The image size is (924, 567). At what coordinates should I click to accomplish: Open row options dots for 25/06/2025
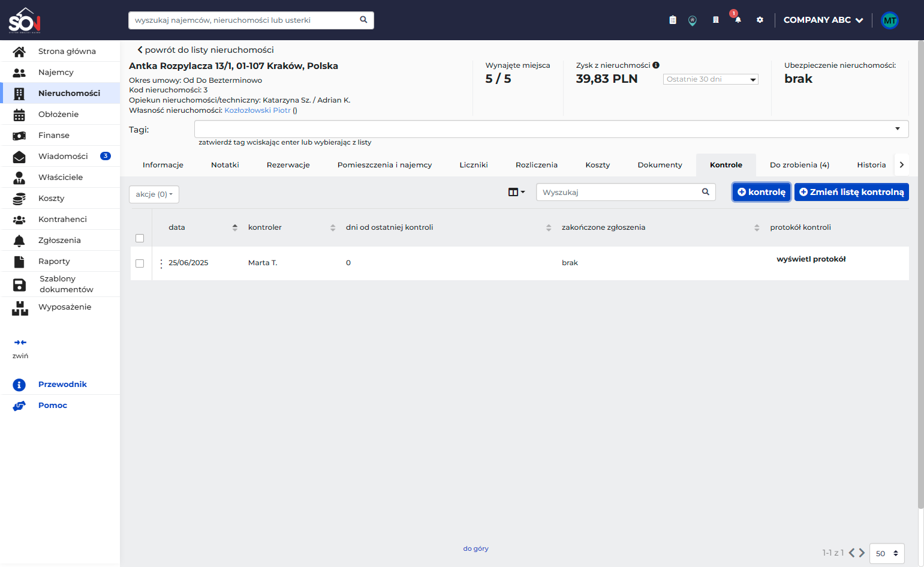(161, 263)
